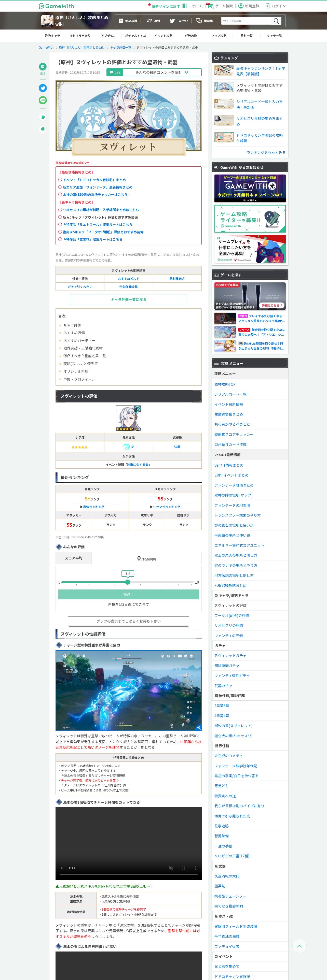
Task: Open 最強キャラランキング in ranking sidebar
Action: pos(261,71)
